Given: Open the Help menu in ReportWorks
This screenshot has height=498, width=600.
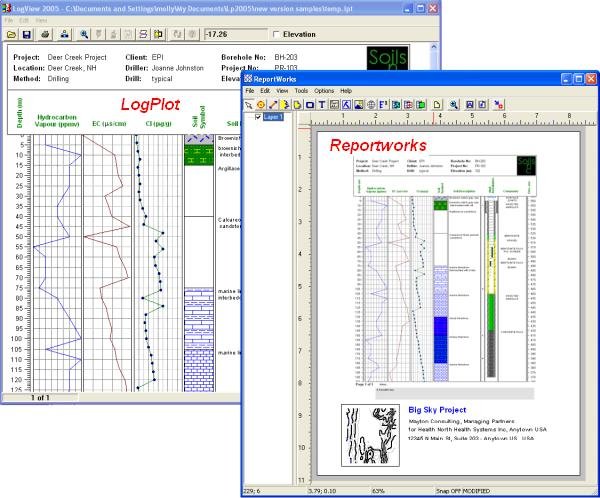Looking at the screenshot, I should pyautogui.click(x=346, y=91).
